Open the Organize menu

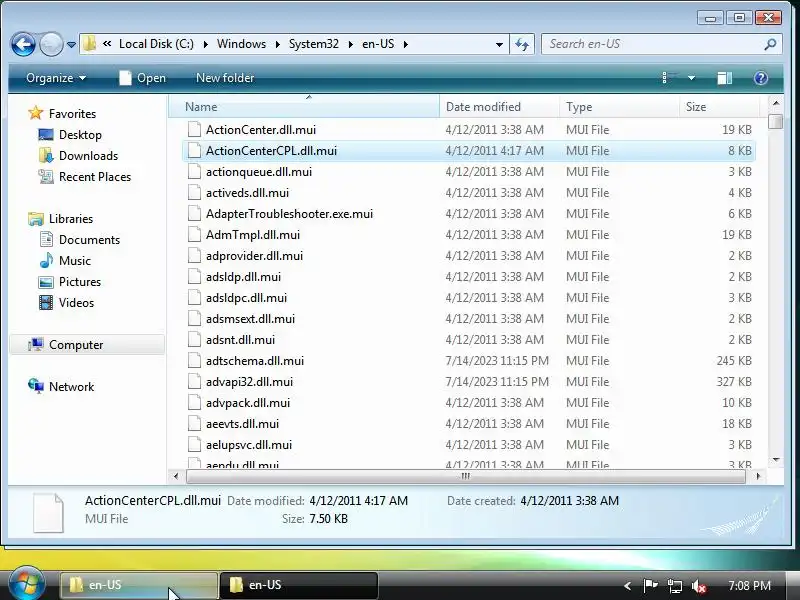point(56,78)
